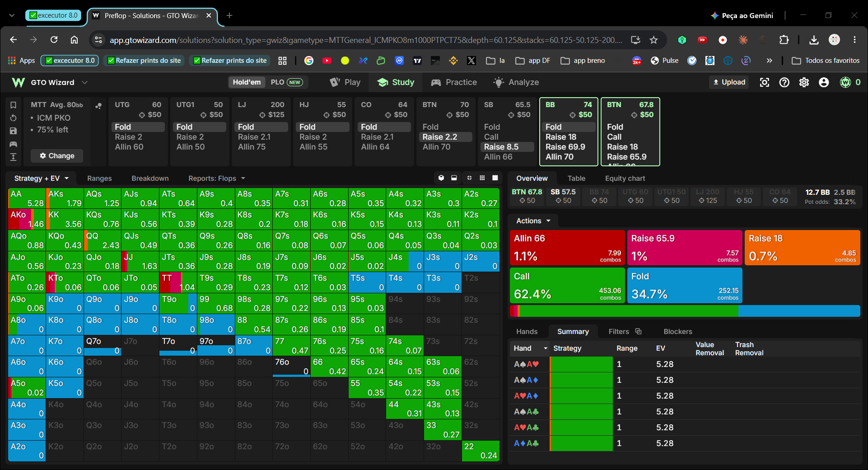Viewport: 868px width, 470px height.
Task: Click the copy icon next to Filters
Action: [639, 331]
